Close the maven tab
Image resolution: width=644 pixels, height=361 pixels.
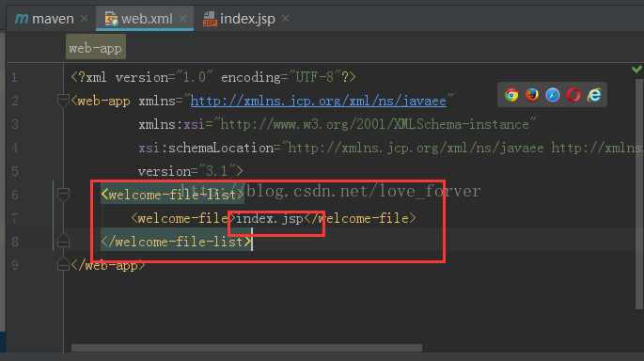click(85, 19)
